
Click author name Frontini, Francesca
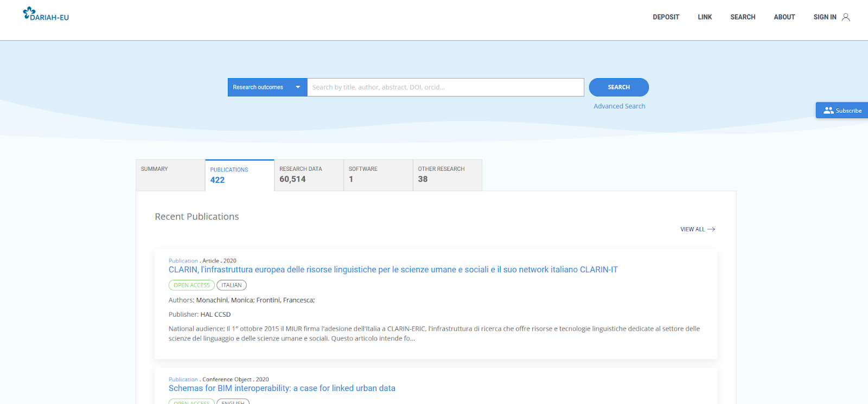pyautogui.click(x=285, y=300)
